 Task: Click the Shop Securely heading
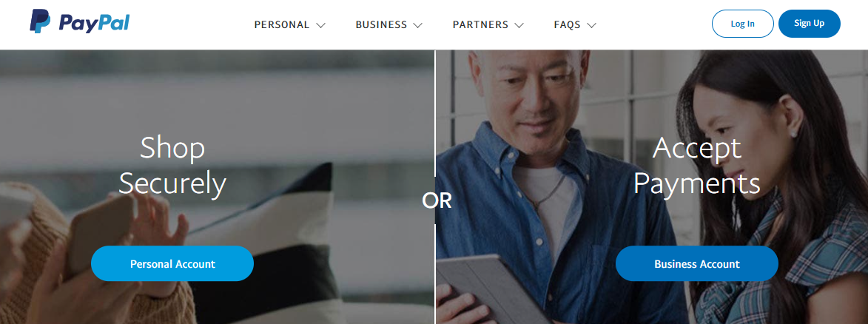tap(172, 165)
